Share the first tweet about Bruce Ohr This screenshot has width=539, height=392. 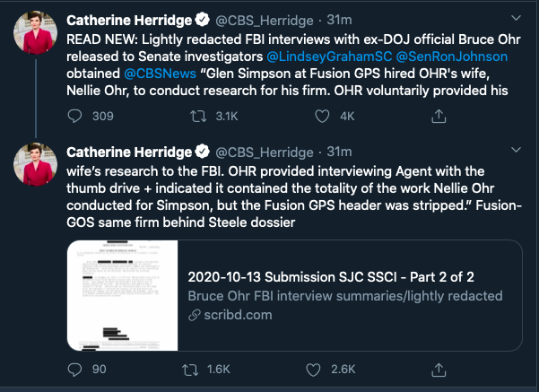439,116
